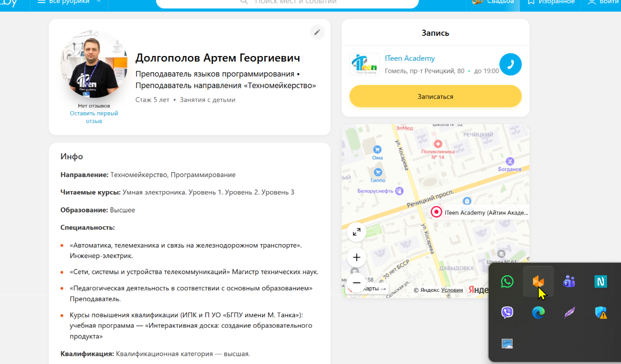Click the Viber tray icon

507,313
